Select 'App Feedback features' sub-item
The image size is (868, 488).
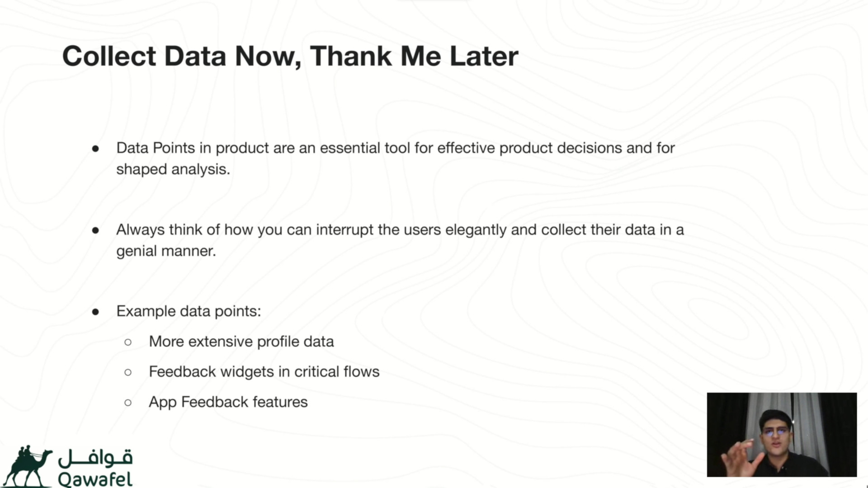click(x=228, y=402)
